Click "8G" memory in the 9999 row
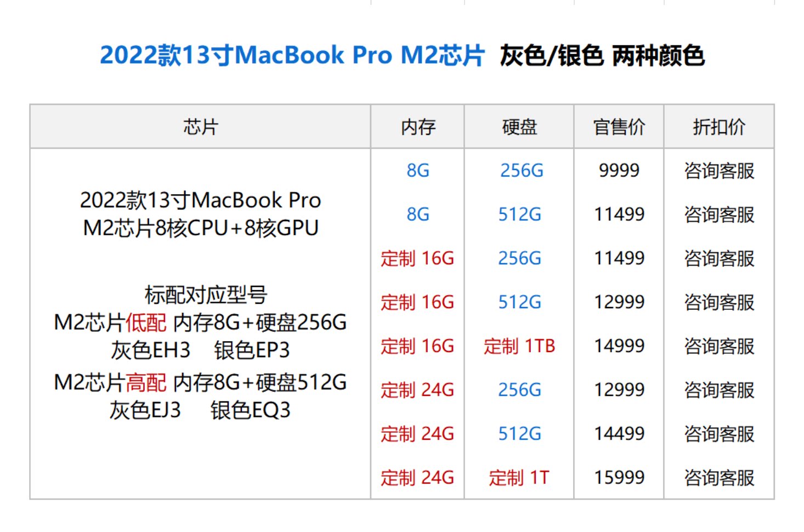 pos(418,171)
